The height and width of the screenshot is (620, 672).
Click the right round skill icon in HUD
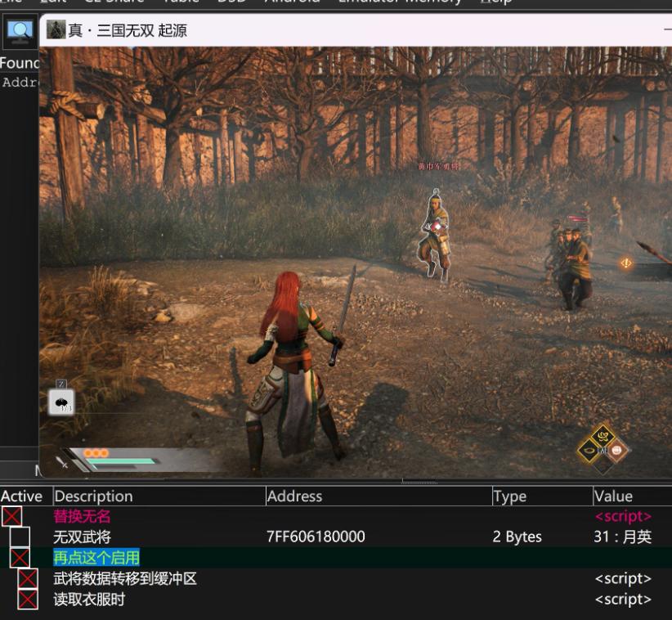click(617, 450)
